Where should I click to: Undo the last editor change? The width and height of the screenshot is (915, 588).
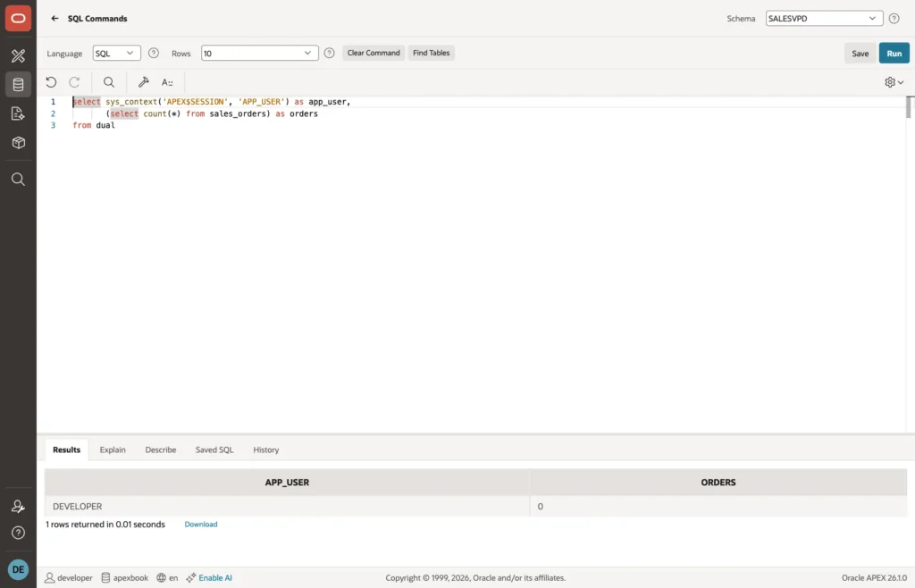tap(51, 82)
